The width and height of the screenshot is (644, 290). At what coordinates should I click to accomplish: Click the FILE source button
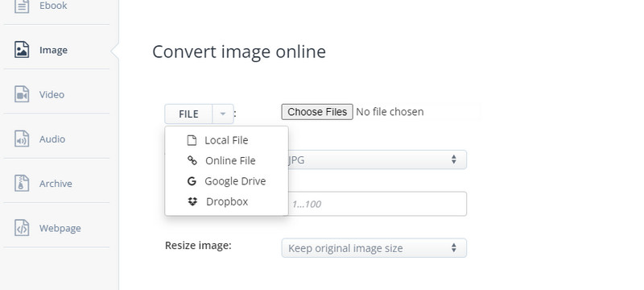[x=188, y=114]
